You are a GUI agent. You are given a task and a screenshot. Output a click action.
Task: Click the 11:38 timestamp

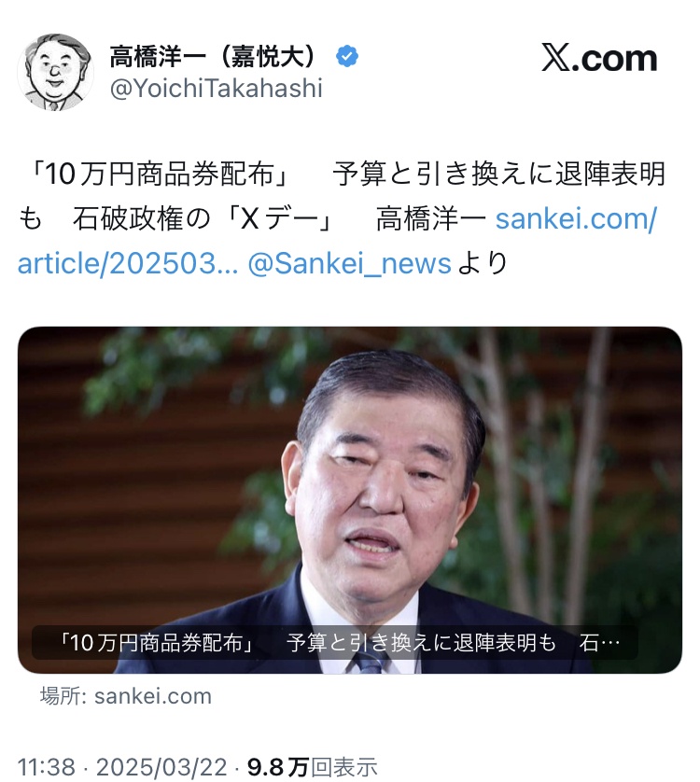click(x=47, y=766)
